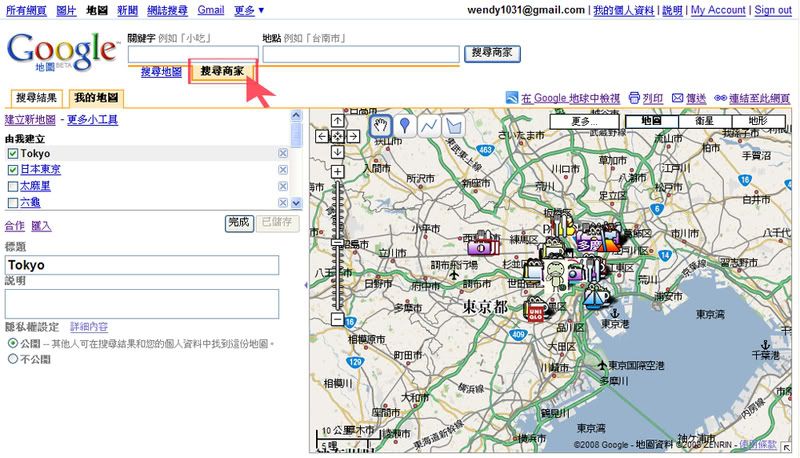Viewport: 800px width, 458px height.
Task: Select the 不公開 privacy radio option
Action: (12, 358)
